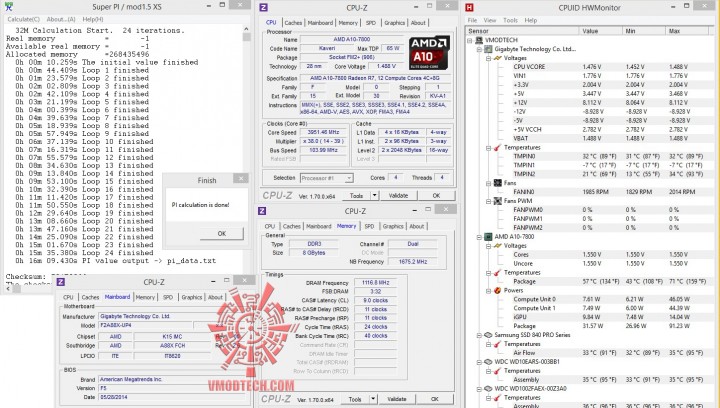The height and width of the screenshot is (408, 720).
Task: Open the Help menu in HWMonitor
Action: 531,20
